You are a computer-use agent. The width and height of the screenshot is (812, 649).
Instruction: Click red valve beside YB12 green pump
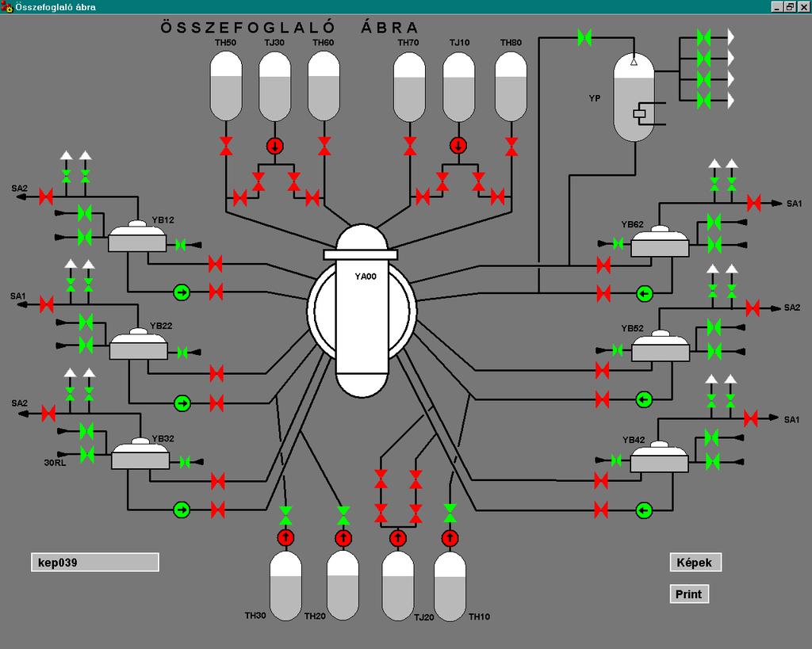(216, 292)
